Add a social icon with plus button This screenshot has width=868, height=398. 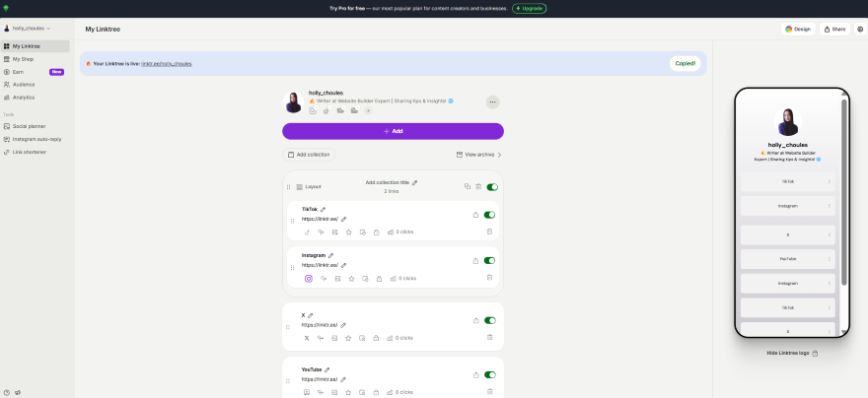(368, 110)
